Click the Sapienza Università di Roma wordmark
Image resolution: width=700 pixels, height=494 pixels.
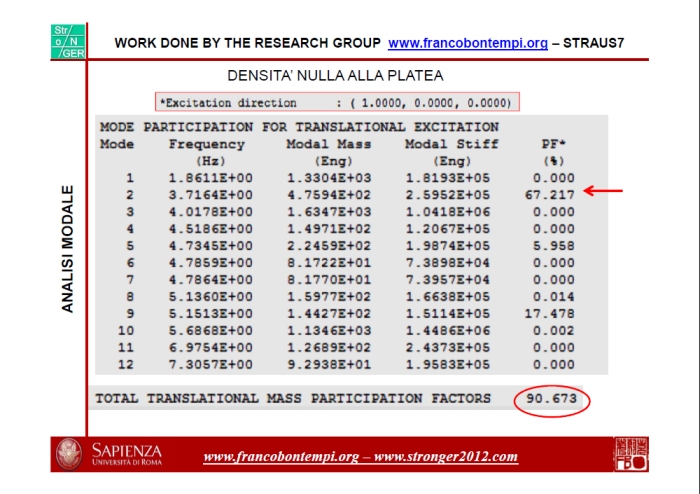[x=126, y=456]
